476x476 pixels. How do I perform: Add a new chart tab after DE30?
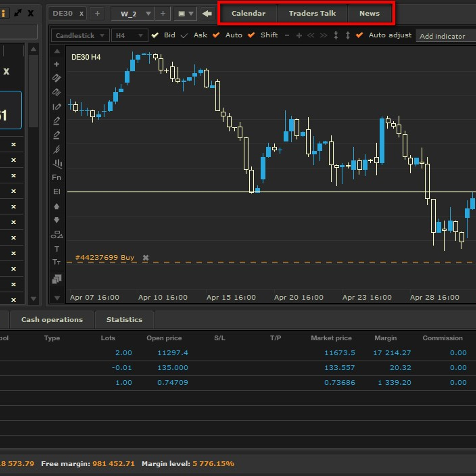pyautogui.click(x=97, y=13)
